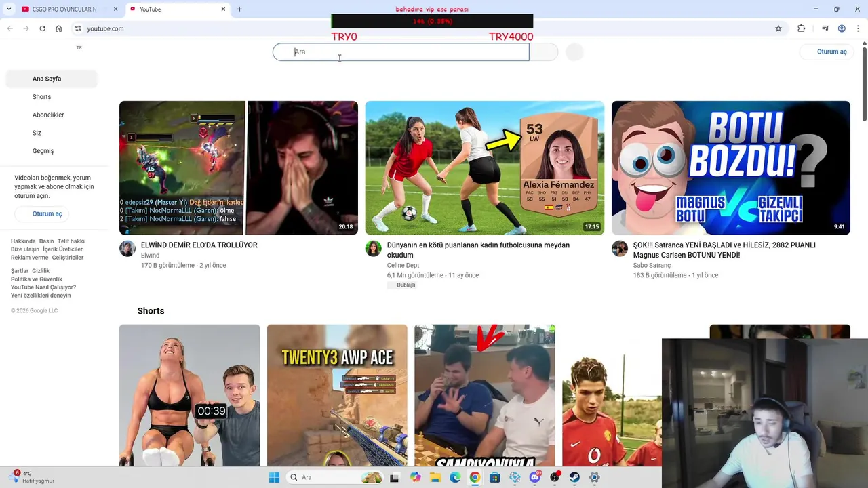
Task: Open the BOTU BOZDU chess video thumbnail
Action: pyautogui.click(x=731, y=168)
